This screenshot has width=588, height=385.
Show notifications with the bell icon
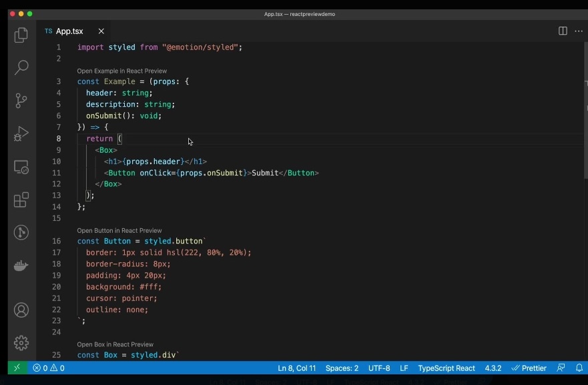[578, 368]
